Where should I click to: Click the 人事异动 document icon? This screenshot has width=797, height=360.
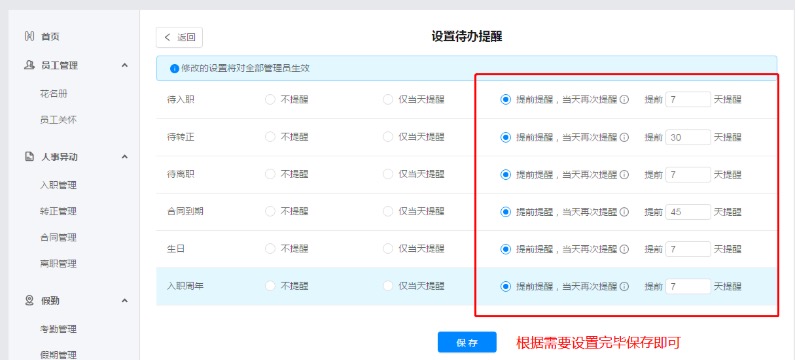pos(29,157)
